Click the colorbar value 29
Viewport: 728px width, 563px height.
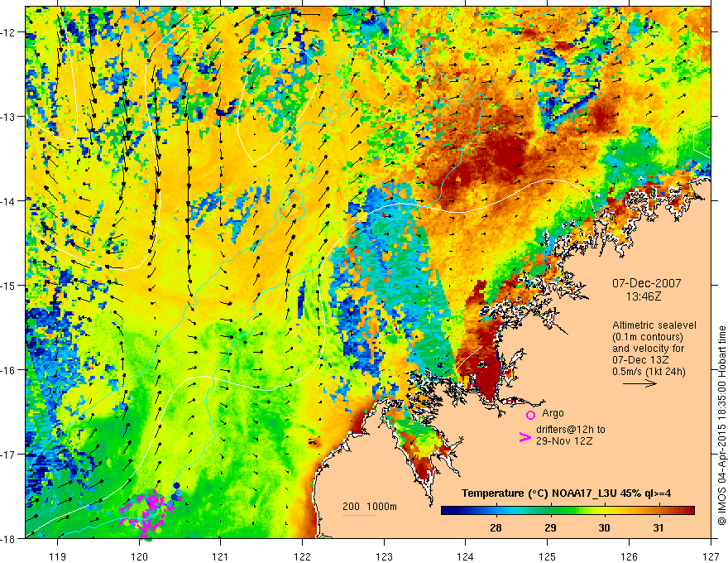pos(550,528)
